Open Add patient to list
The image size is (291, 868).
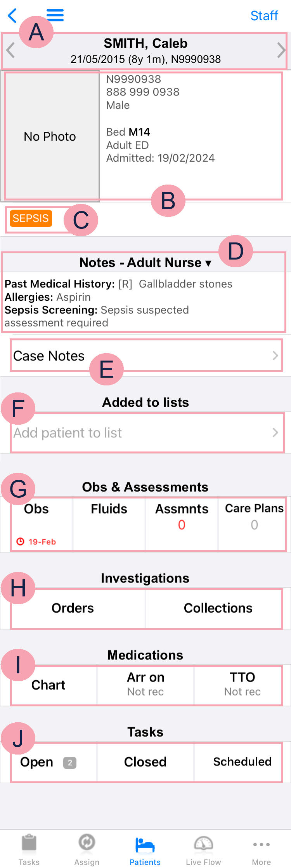tap(145, 433)
